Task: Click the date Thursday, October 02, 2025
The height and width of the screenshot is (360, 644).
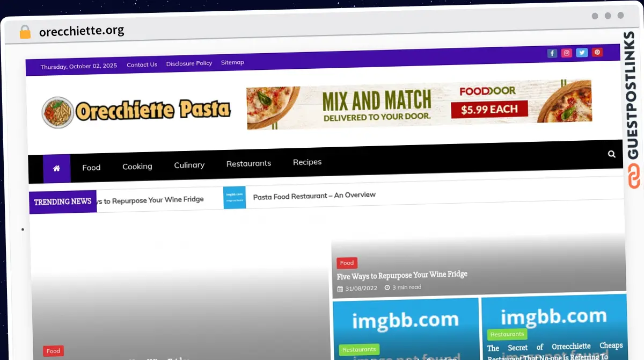Action: click(78, 67)
